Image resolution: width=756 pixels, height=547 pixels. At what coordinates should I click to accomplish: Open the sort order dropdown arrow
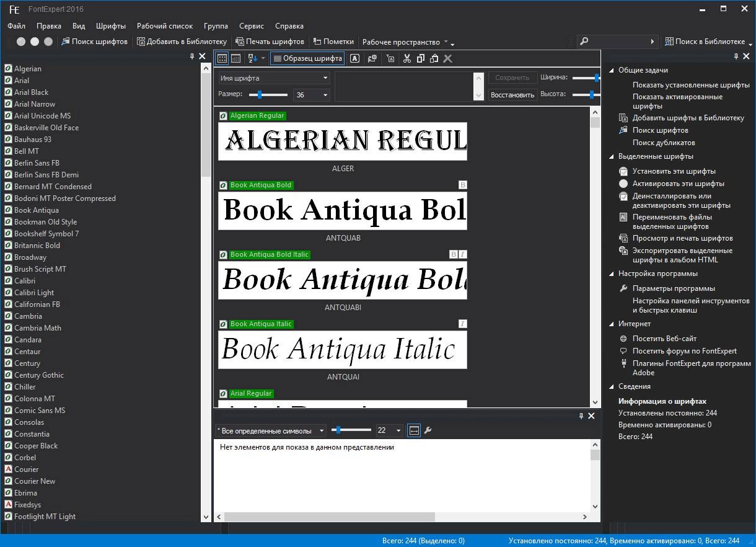click(x=263, y=58)
